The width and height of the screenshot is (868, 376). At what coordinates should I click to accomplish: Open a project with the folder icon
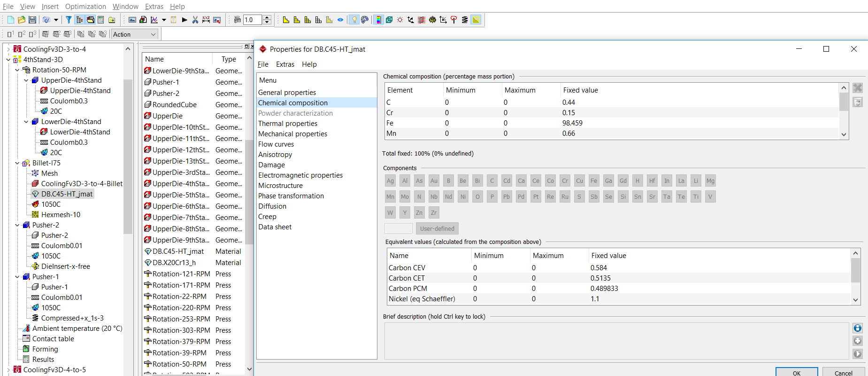click(x=22, y=20)
